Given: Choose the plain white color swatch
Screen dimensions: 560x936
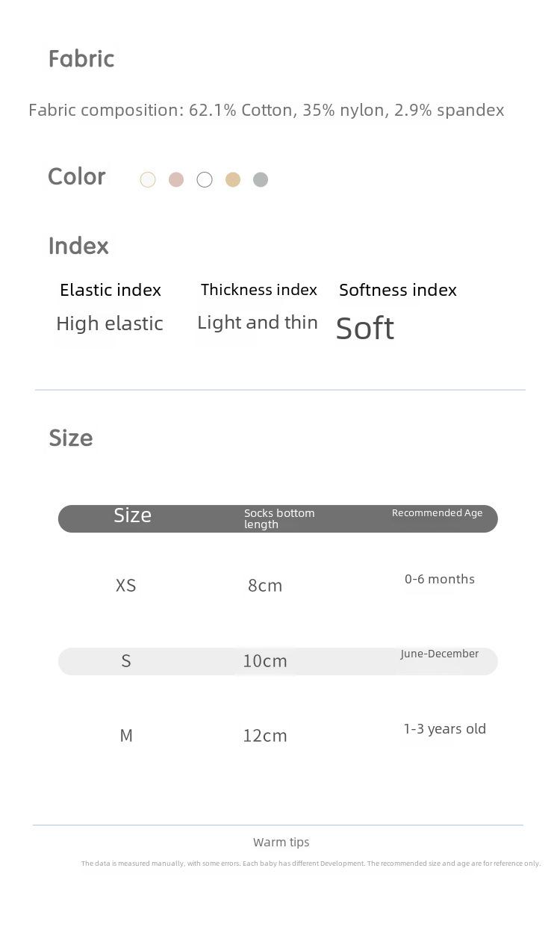Looking at the screenshot, I should click(x=205, y=179).
